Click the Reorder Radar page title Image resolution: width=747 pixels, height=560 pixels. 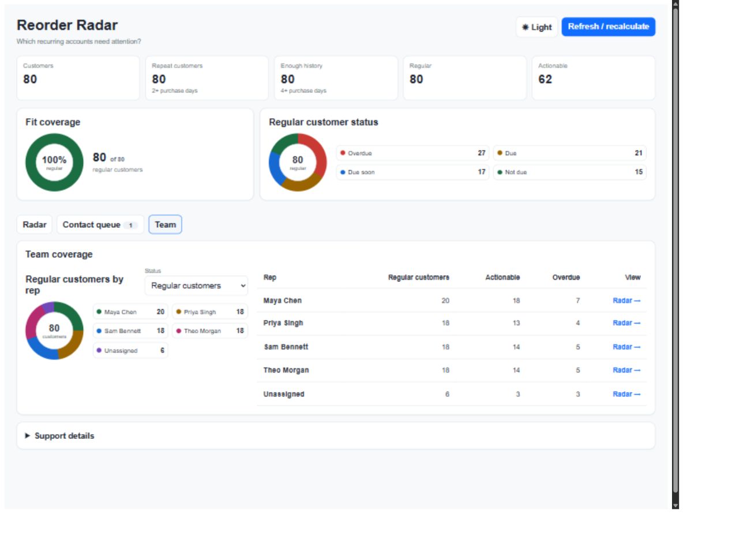point(67,25)
